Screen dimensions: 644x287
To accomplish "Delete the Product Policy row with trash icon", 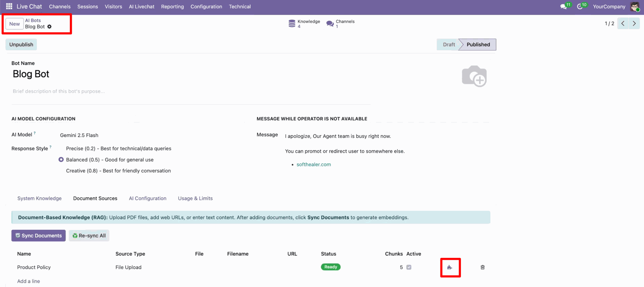I will [x=482, y=267].
